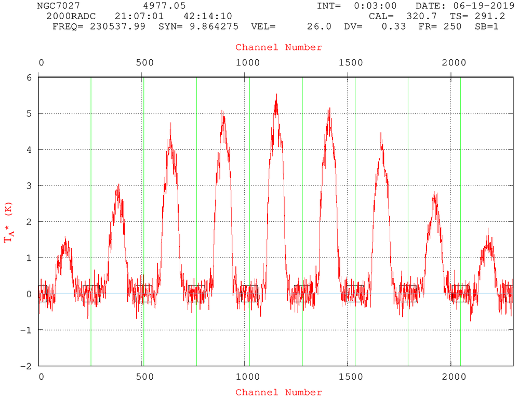Click the SB=1 label
This screenshot has width=532, height=399.
click(x=487, y=26)
